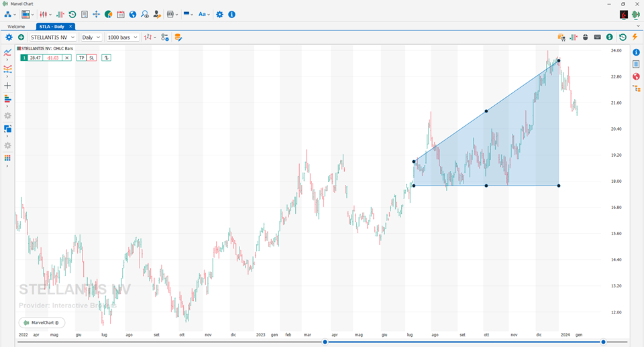Toggle the mouse trading icon
This screenshot has width=644, height=347.
[x=585, y=38]
